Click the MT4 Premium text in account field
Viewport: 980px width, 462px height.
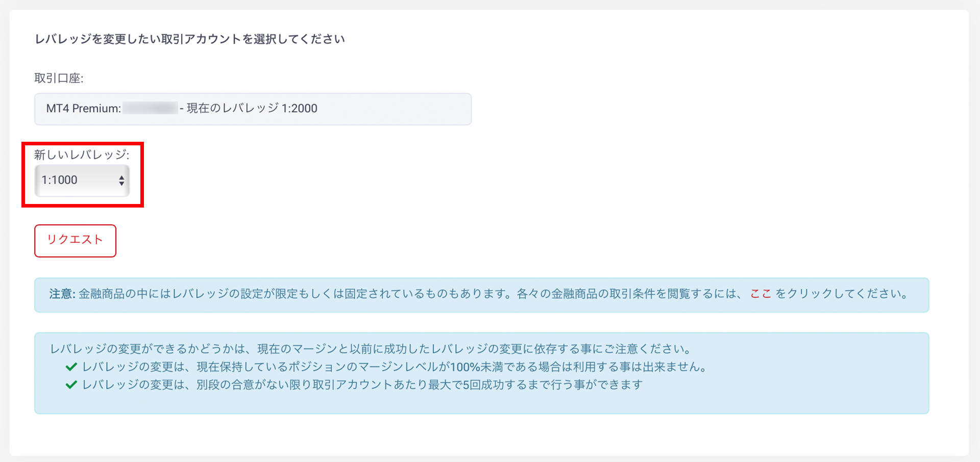(83, 108)
